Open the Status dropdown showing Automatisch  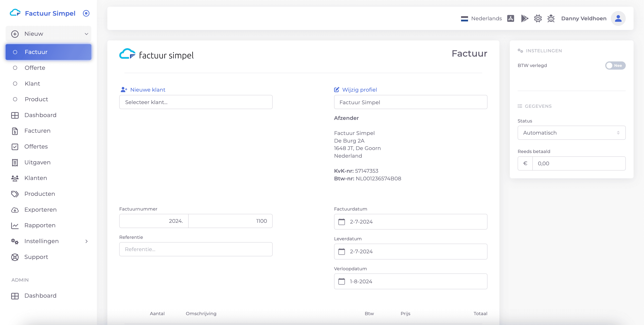pos(571,133)
